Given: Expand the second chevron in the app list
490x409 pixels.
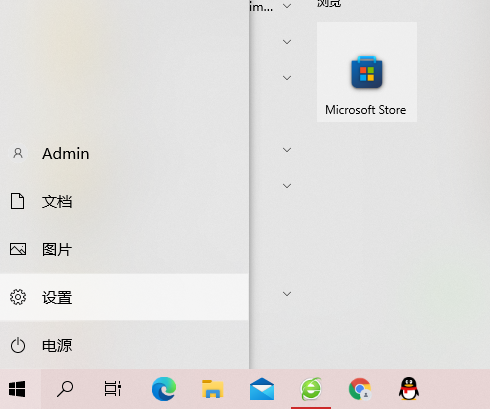Looking at the screenshot, I should [287, 42].
